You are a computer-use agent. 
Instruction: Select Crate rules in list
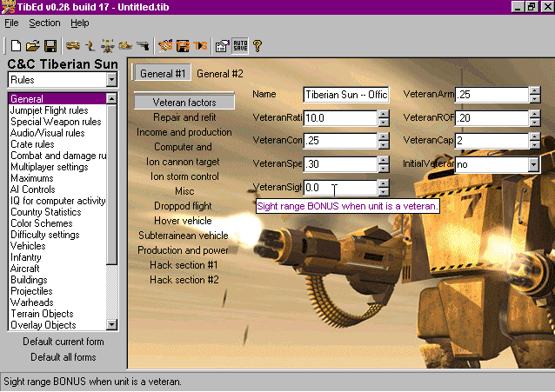57,144
